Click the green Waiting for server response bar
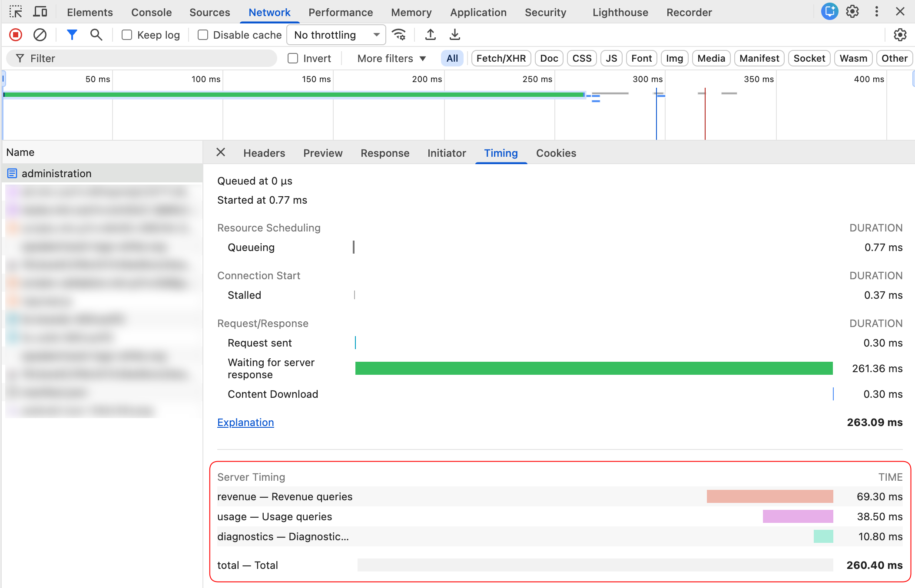The image size is (915, 588). click(594, 368)
